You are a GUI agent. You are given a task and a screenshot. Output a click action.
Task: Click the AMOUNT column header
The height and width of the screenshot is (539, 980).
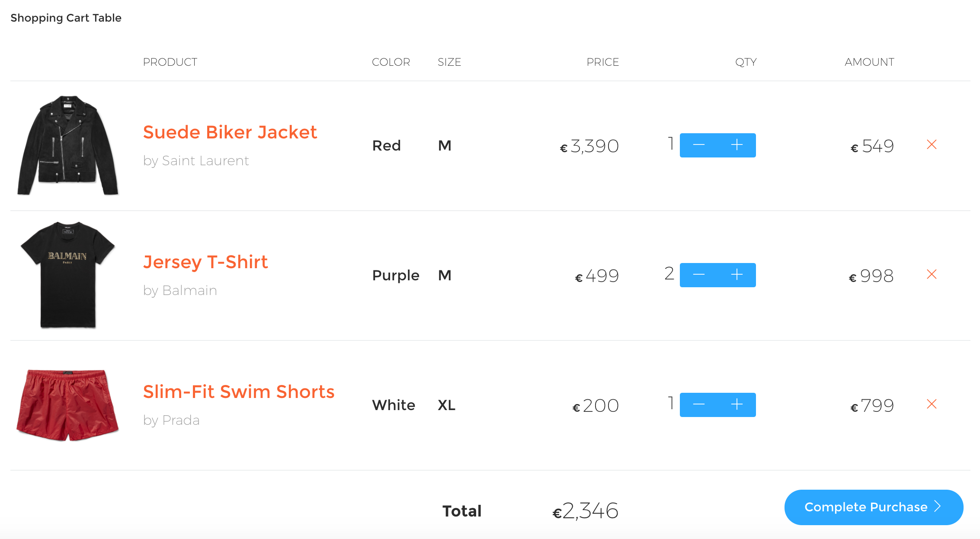(869, 62)
